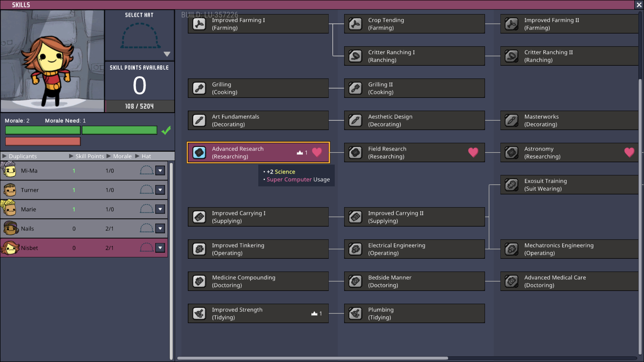
Task: Open Nails' hat dropdown
Action: [x=160, y=229]
